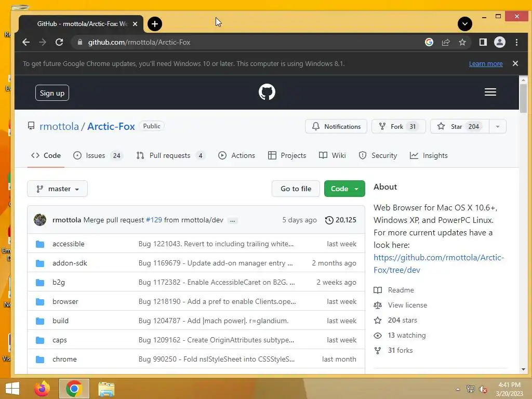Click the rmottola avatar in commit row
Image resolution: width=532 pixels, height=399 pixels.
(39, 220)
